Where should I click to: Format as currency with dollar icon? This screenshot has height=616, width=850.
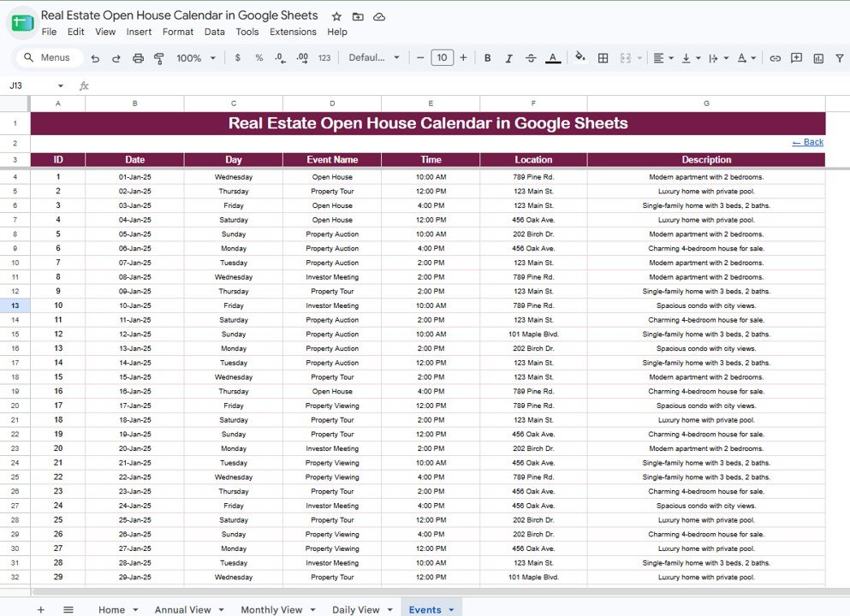tap(237, 57)
